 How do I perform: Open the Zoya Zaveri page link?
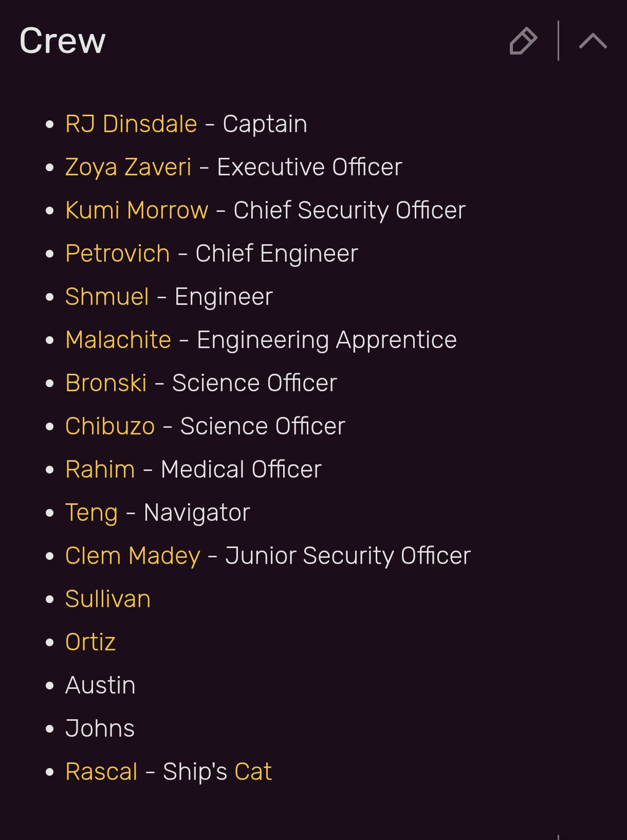[x=128, y=168]
